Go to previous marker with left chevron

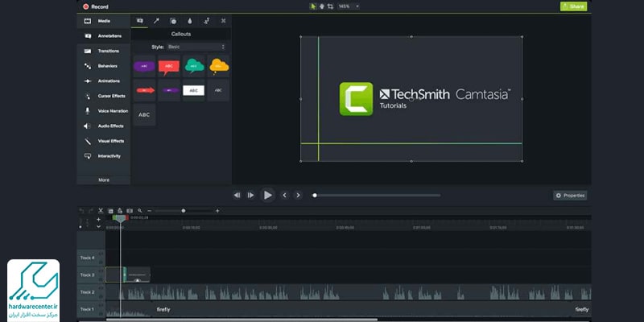(285, 196)
